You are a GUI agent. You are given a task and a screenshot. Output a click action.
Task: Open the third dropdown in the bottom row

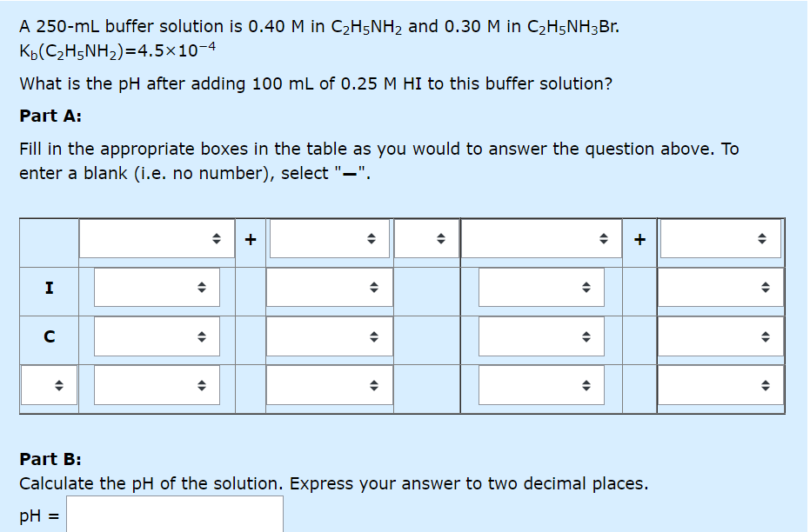click(541, 385)
